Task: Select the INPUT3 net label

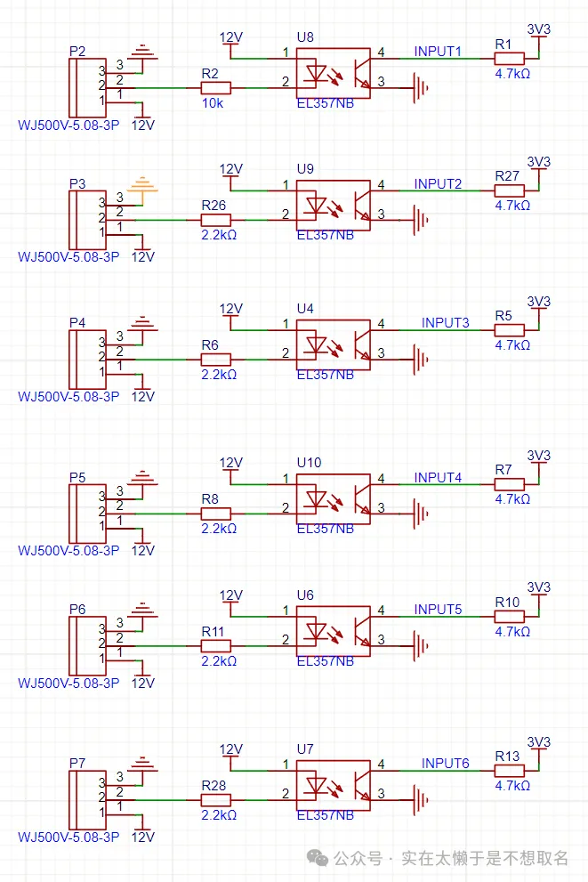Action: click(x=445, y=322)
